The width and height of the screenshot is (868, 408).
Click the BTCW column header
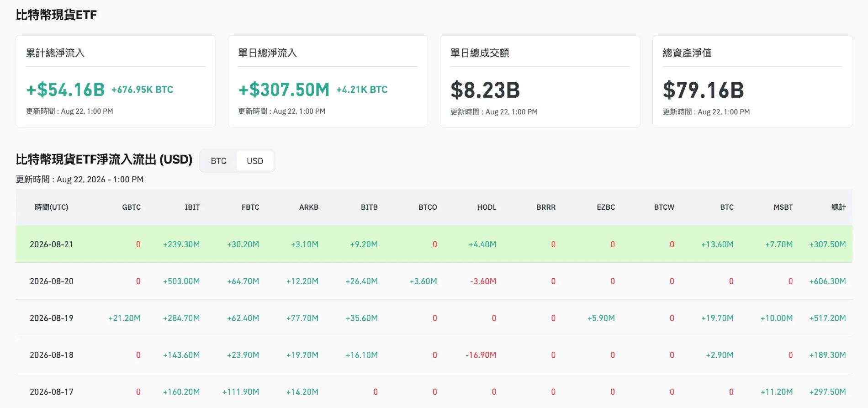pyautogui.click(x=664, y=207)
